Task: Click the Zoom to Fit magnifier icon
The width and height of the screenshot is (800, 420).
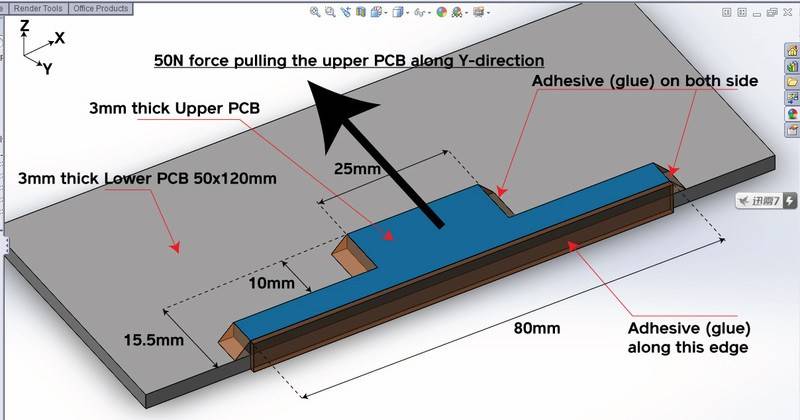Action: [315, 13]
